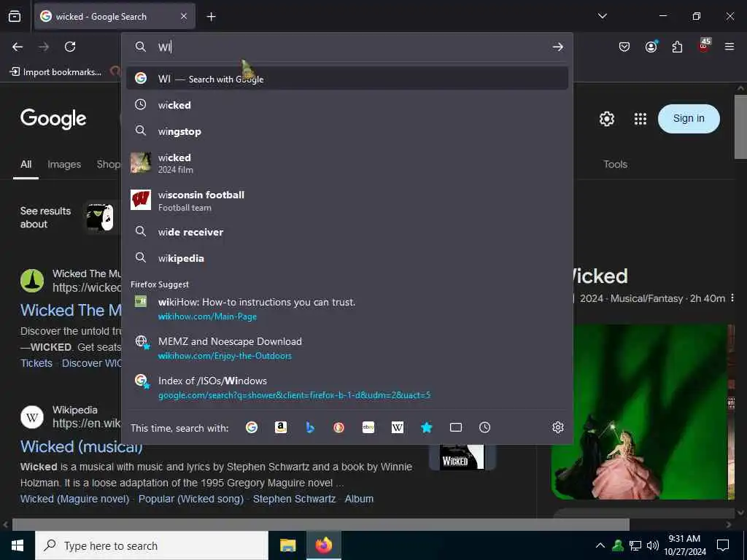The width and height of the screenshot is (747, 560).
Task: Open the Pocket save icon
Action: [624, 47]
